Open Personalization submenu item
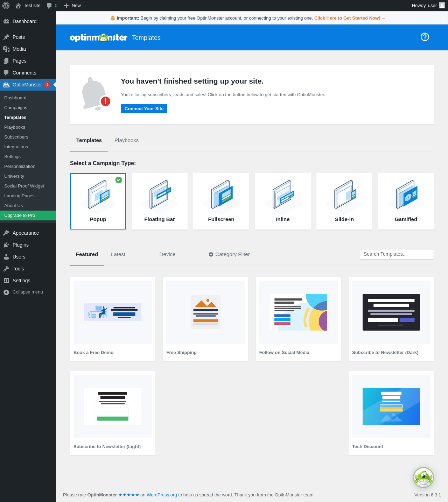448x502 pixels. [x=20, y=167]
